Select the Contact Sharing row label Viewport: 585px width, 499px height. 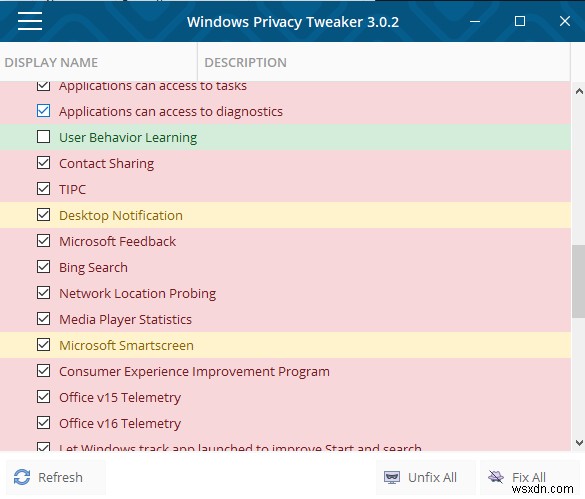[x=106, y=163]
